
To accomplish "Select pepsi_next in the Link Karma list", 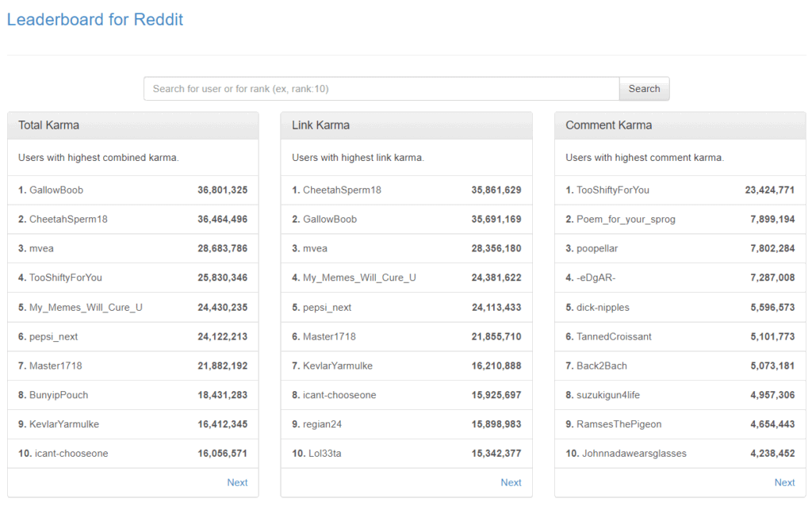I will point(327,307).
